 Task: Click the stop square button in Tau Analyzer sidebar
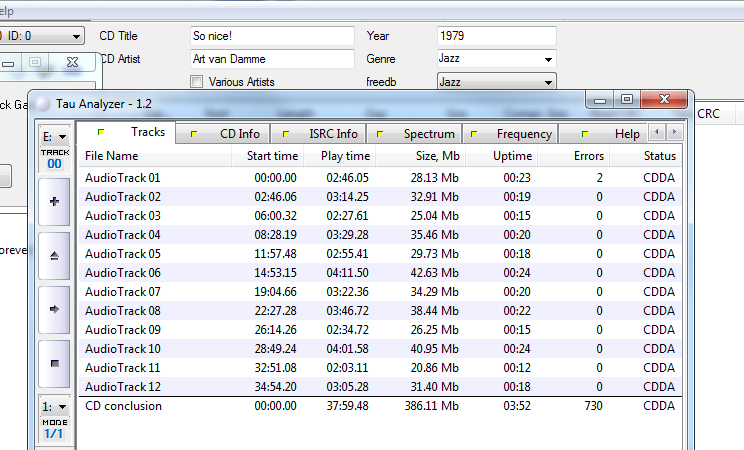coord(55,364)
